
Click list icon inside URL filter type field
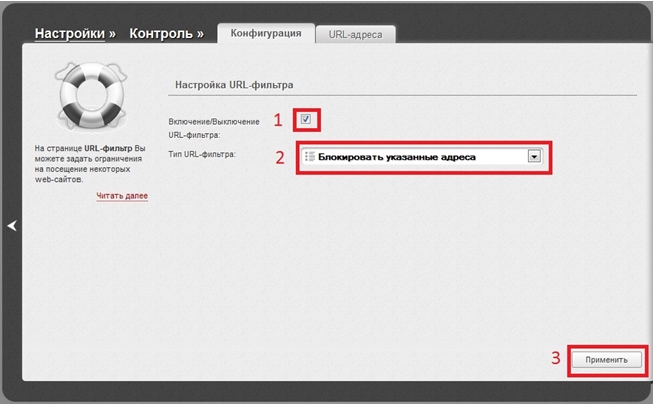click(309, 157)
